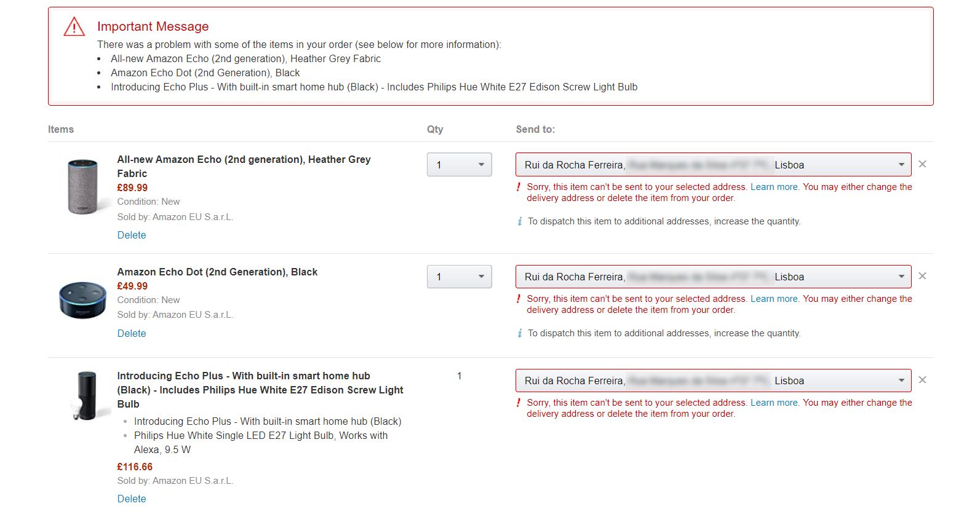Click the red exclamation icon for Amazon Echo

(x=519, y=187)
